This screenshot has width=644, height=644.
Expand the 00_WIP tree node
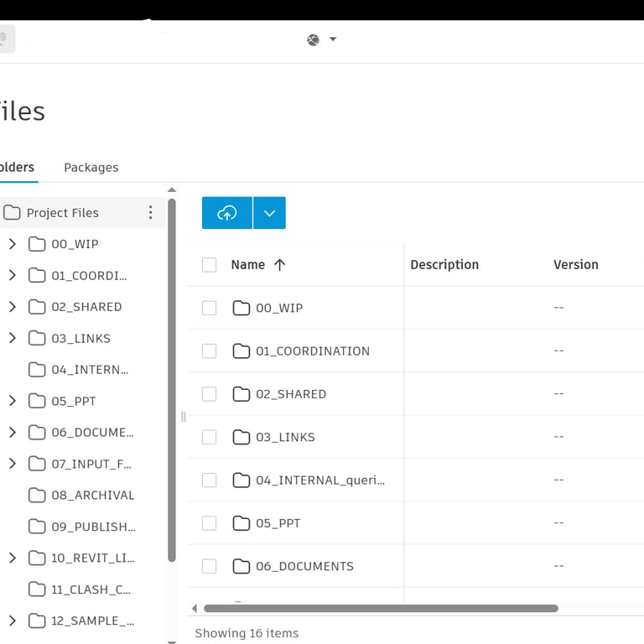[12, 244]
